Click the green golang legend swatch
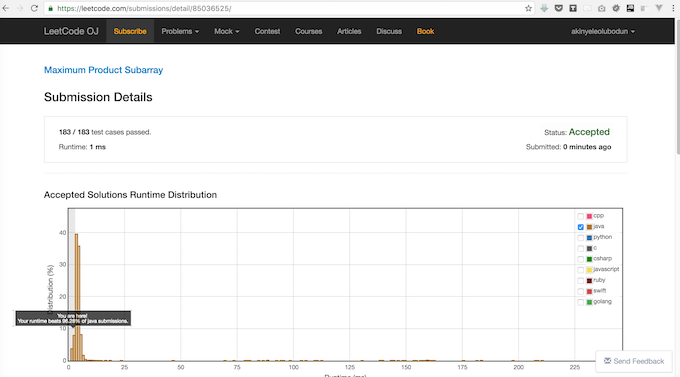The width and height of the screenshot is (680, 377). coord(589,302)
